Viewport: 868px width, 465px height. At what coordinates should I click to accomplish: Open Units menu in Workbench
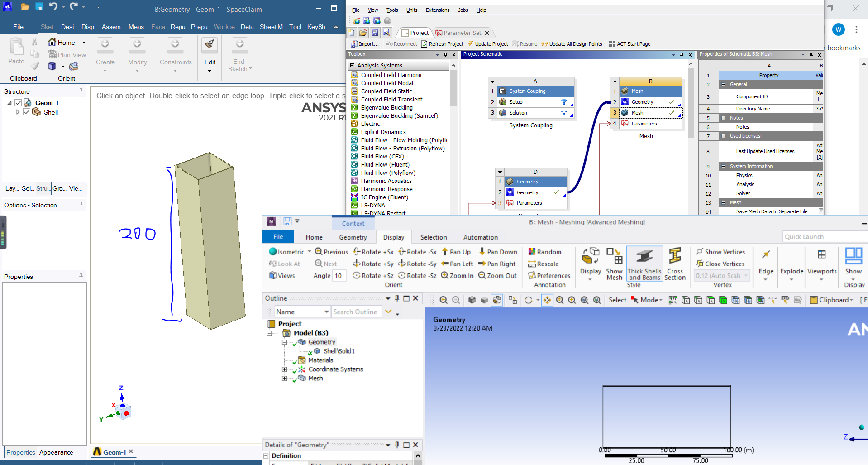pyautogui.click(x=412, y=10)
